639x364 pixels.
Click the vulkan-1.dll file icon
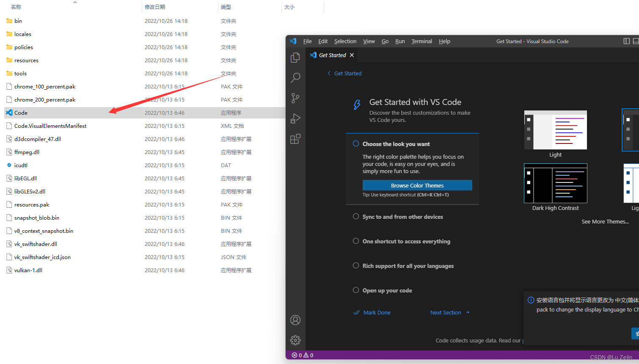pyautogui.click(x=9, y=270)
